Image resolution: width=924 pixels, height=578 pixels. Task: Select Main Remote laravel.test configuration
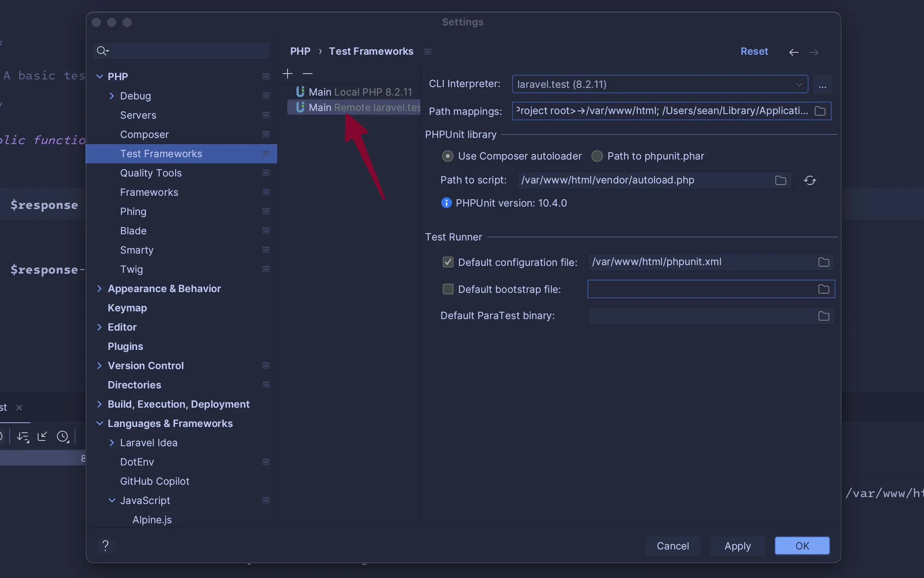(354, 107)
